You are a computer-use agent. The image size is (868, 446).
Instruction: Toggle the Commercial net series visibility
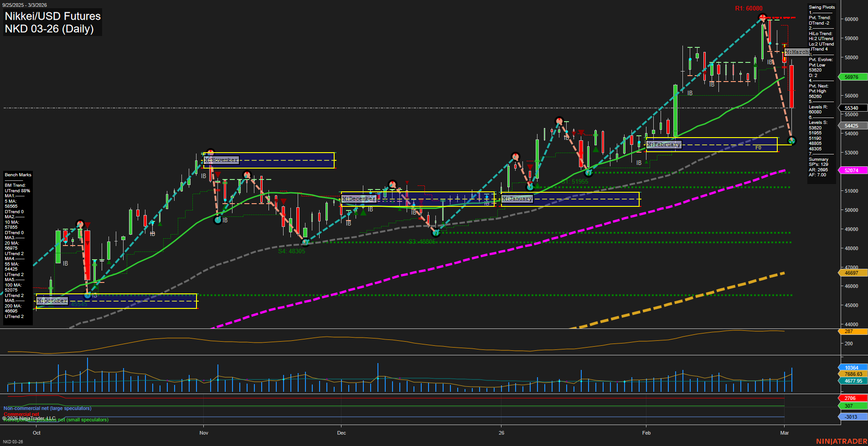coord(21,414)
